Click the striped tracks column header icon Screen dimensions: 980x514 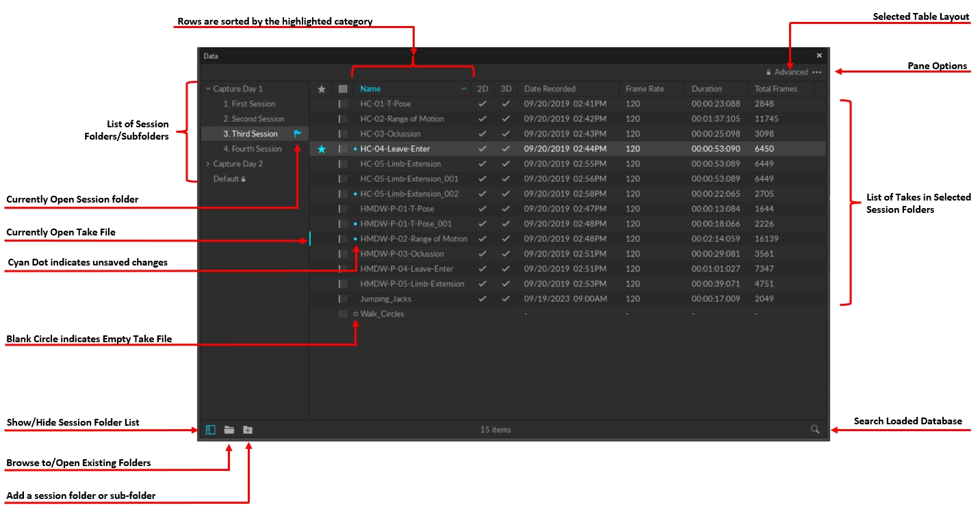[342, 88]
